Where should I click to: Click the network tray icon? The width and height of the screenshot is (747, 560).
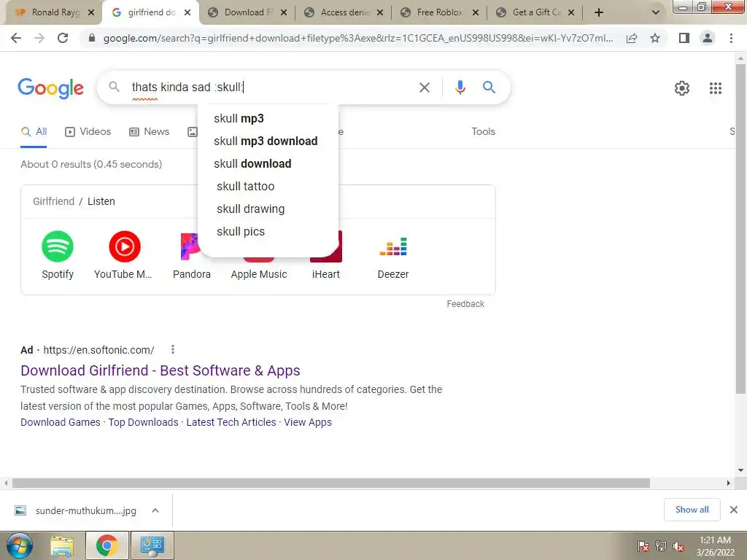click(x=661, y=546)
